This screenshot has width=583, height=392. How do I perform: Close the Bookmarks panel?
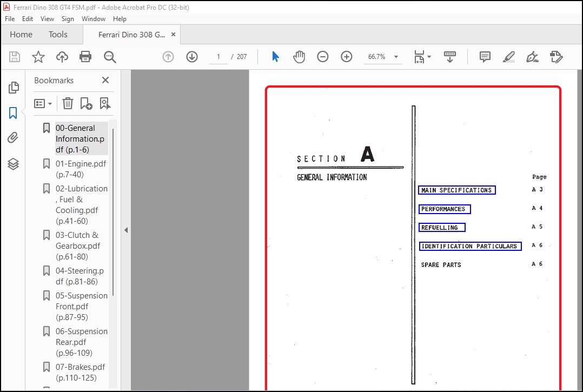coord(105,80)
